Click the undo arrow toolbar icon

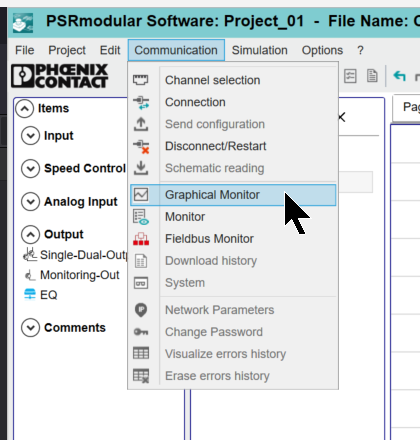[399, 76]
